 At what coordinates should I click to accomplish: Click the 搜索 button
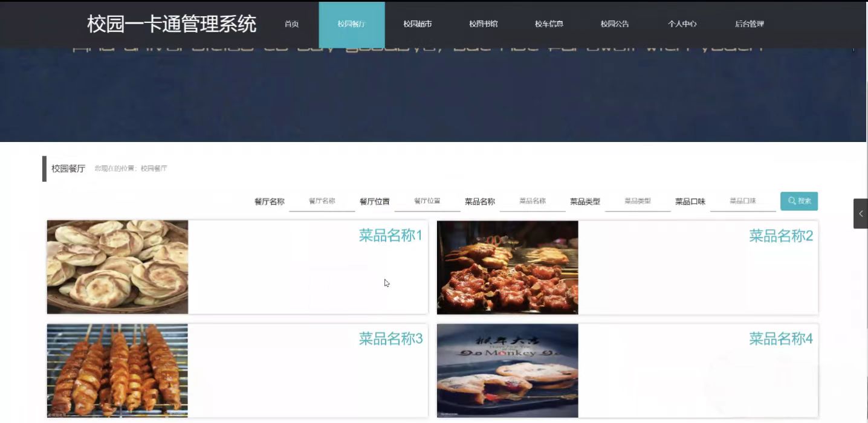pyautogui.click(x=799, y=201)
